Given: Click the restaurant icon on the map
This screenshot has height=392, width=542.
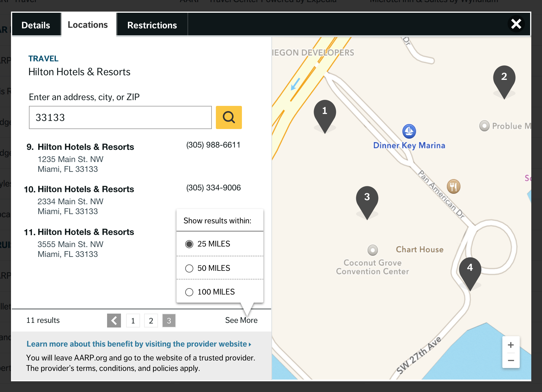Looking at the screenshot, I should 453,187.
